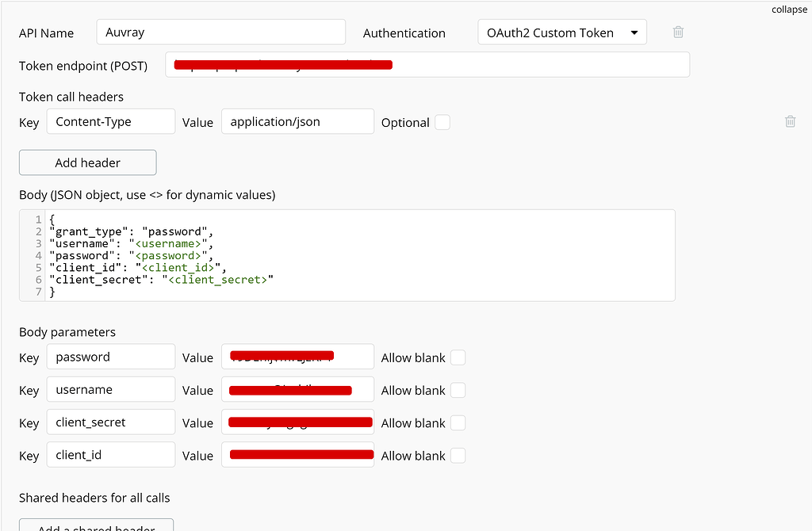812x531 pixels.
Task: Remove the Content-Type header via trash icon
Action: (790, 121)
